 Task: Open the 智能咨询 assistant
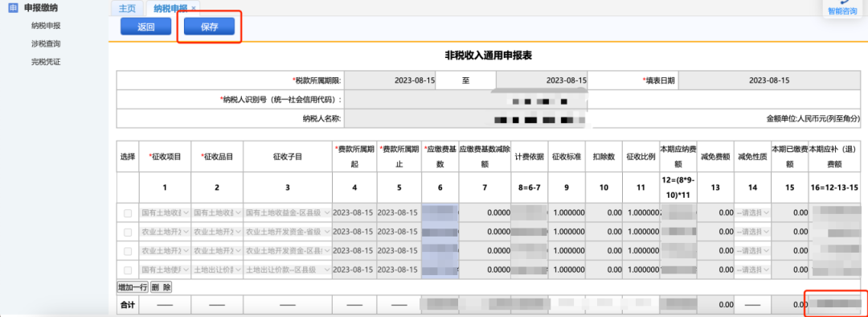[842, 8]
